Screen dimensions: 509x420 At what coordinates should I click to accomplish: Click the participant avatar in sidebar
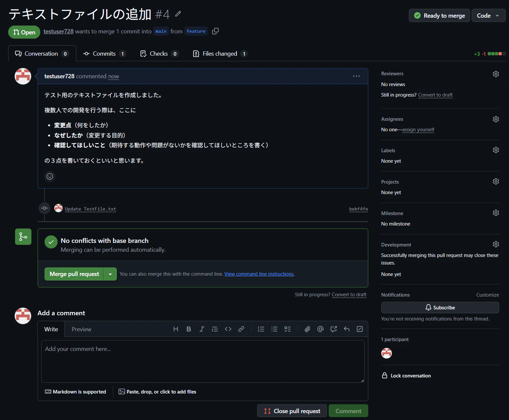(387, 353)
